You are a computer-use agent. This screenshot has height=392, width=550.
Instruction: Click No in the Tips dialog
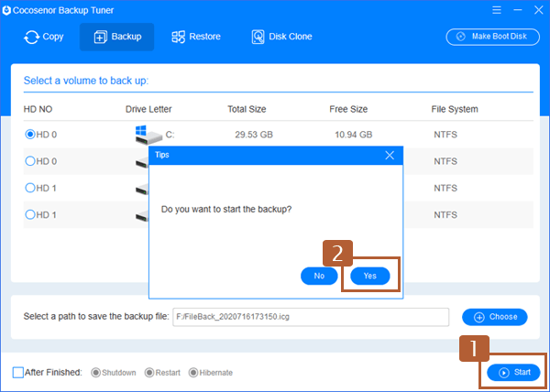click(319, 276)
